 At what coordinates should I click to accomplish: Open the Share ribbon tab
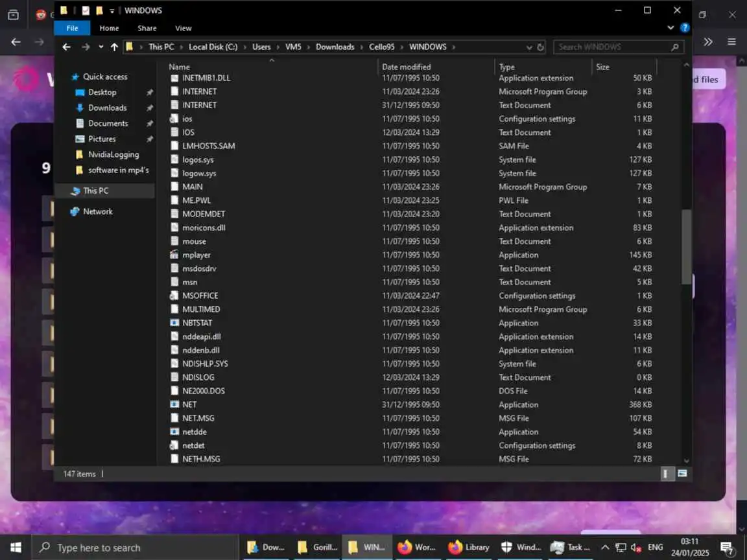click(147, 28)
